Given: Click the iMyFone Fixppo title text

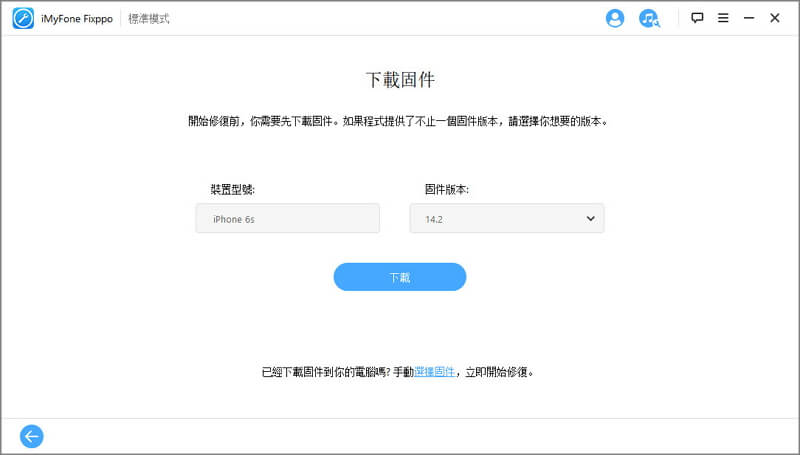Looking at the screenshot, I should pyautogui.click(x=77, y=19).
